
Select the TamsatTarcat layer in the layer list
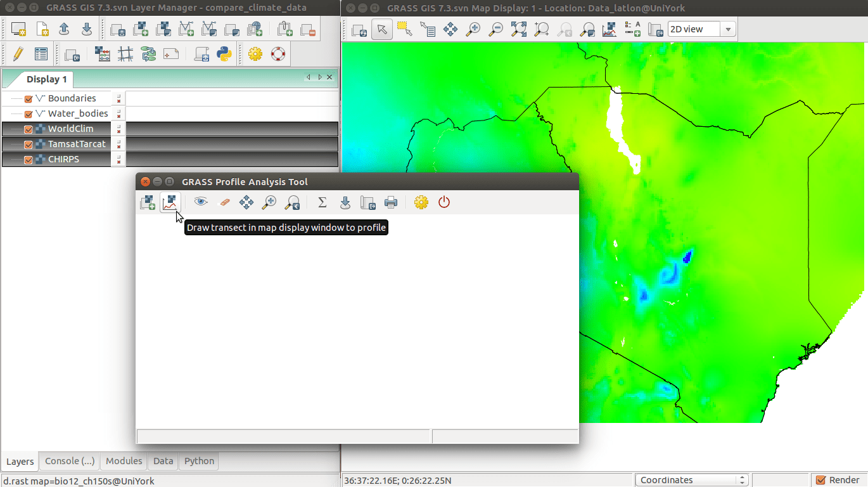click(76, 144)
